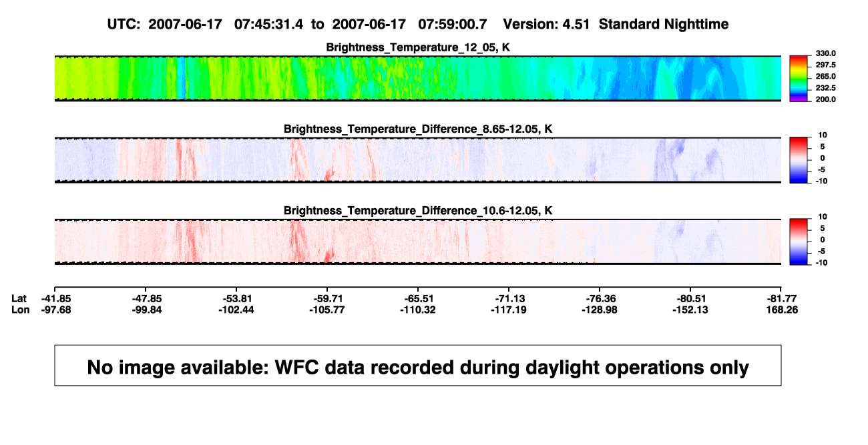
Task: Click the 'No image available' WFC notice box
Action: pyautogui.click(x=418, y=365)
